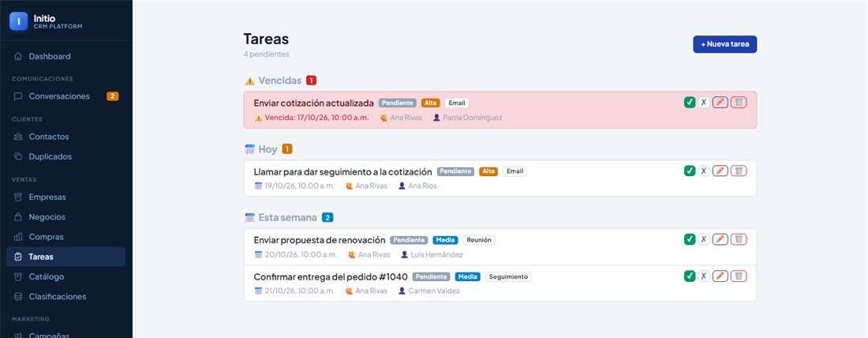The image size is (868, 338).
Task: Click 'Enviar propuesta de renovación' title
Action: coord(320,241)
